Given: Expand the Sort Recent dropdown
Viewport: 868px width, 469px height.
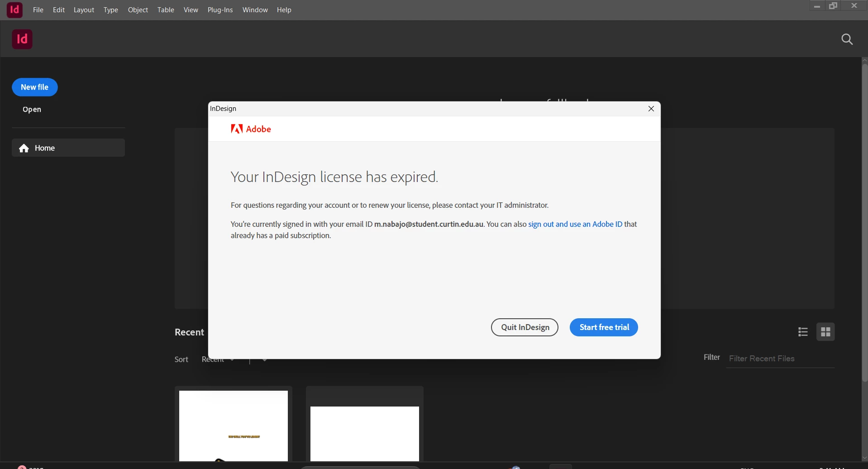Looking at the screenshot, I should 218,360.
